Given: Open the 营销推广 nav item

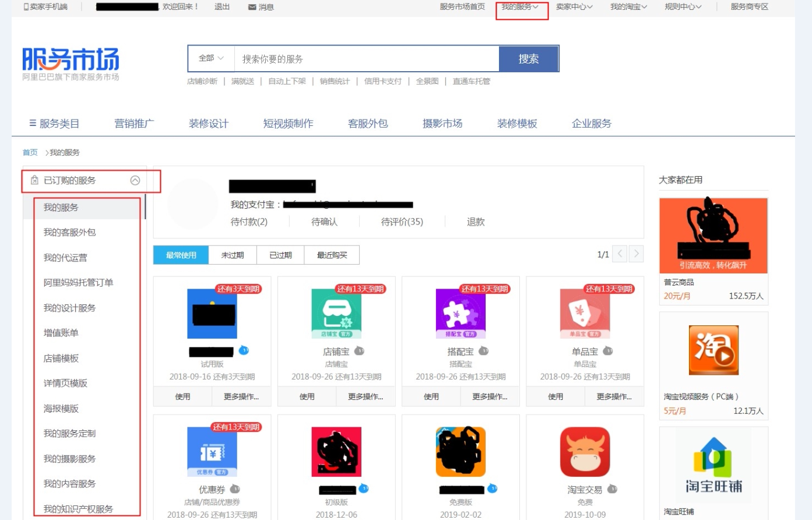Looking at the screenshot, I should pyautogui.click(x=134, y=124).
